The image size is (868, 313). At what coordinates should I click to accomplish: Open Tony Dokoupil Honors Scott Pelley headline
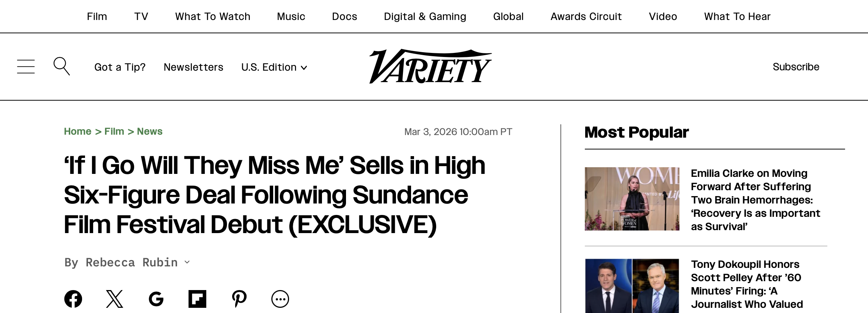tap(747, 284)
